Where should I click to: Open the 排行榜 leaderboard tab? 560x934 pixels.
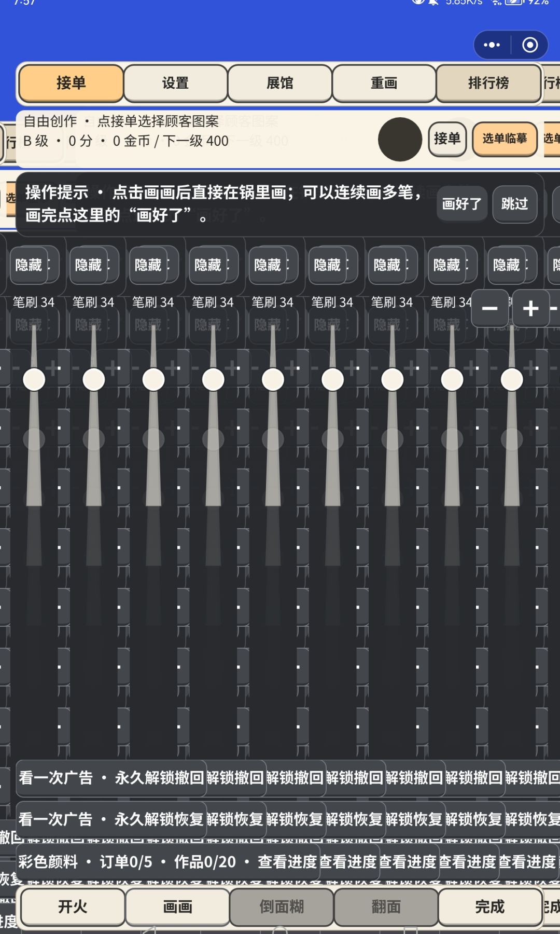[x=488, y=83]
